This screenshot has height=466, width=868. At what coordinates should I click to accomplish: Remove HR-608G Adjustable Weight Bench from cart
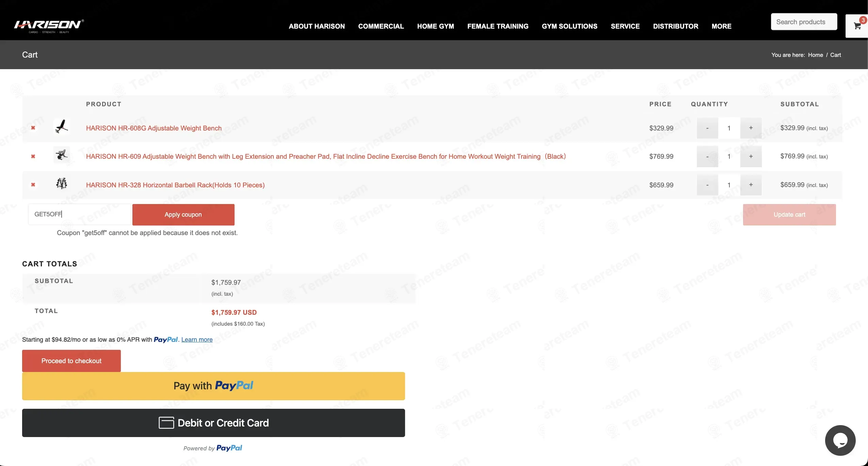33,128
